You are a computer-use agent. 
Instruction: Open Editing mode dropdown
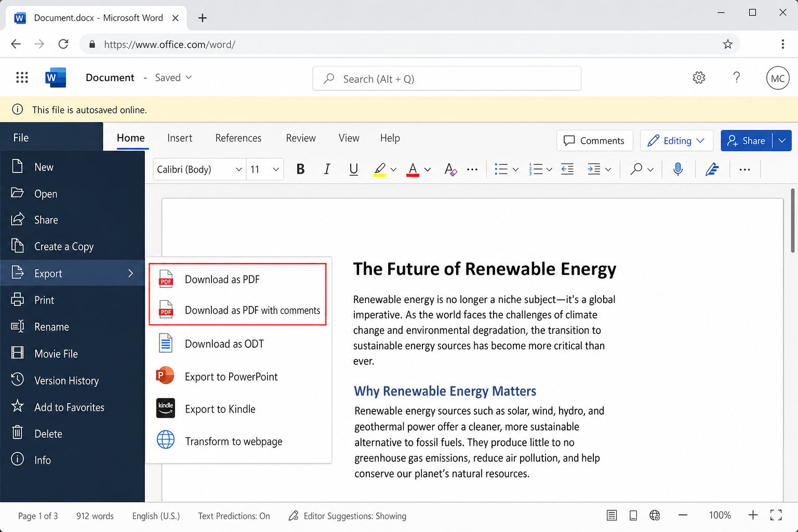point(676,141)
